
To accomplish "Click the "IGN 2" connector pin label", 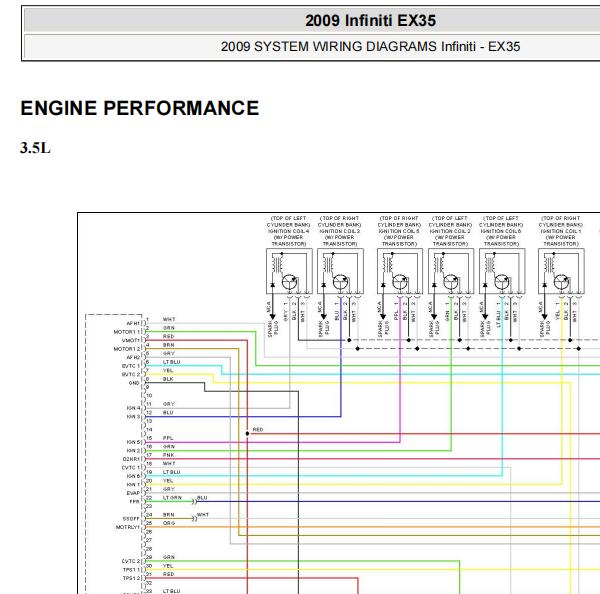I will pos(134,450).
